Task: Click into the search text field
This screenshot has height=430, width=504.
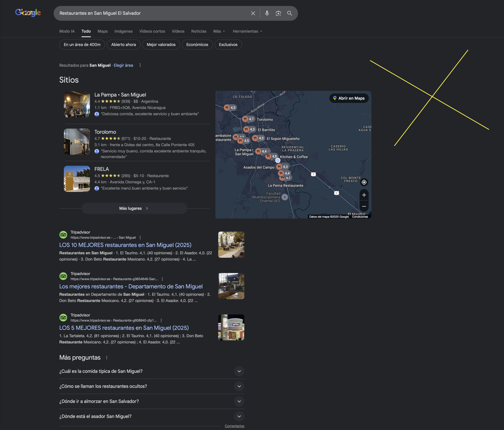Action: pos(153,13)
